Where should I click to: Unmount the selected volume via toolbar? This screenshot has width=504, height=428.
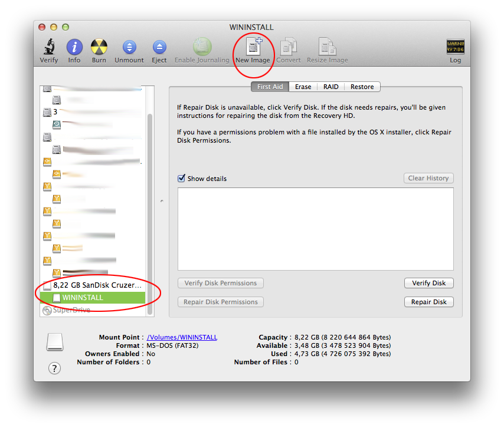pyautogui.click(x=129, y=47)
